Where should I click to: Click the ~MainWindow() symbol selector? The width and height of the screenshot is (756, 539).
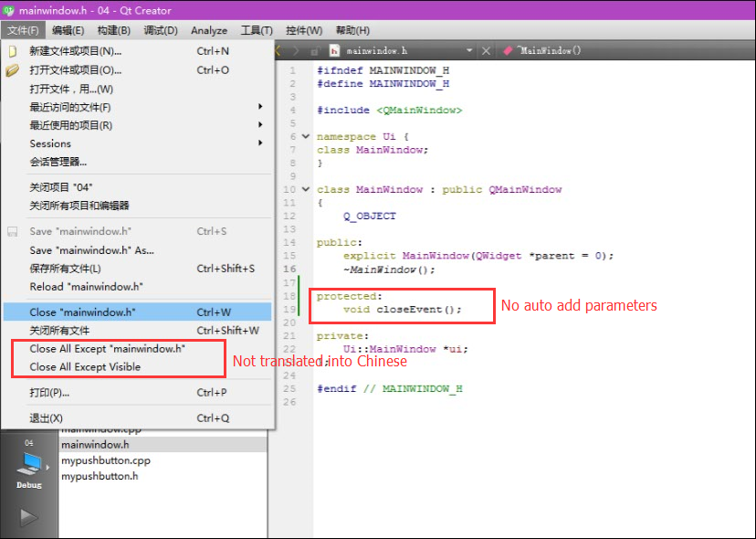[550, 51]
